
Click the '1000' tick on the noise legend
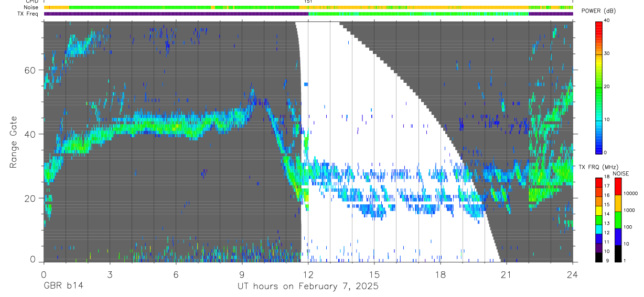click(629, 210)
